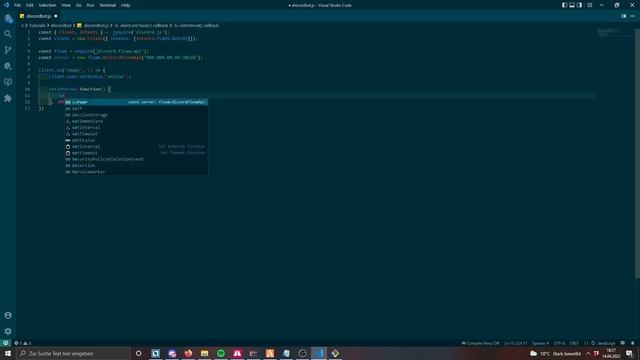Select the 'setImmediate' autocomplete suggestion
Screen dimensions: 640x360
136,121
